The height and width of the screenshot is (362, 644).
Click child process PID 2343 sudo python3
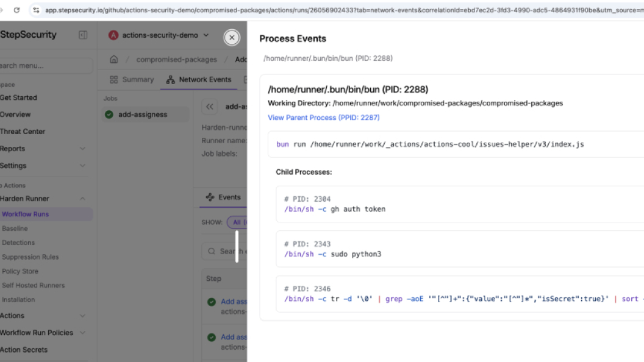[460, 249]
